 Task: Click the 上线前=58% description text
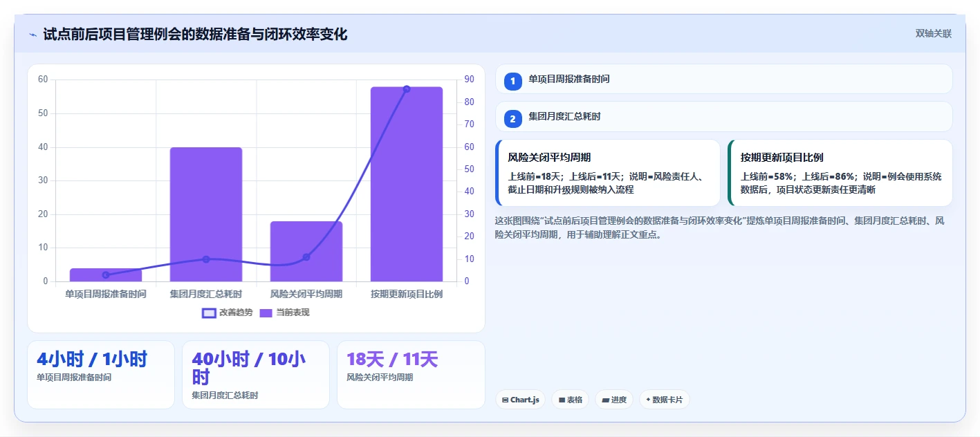840,183
